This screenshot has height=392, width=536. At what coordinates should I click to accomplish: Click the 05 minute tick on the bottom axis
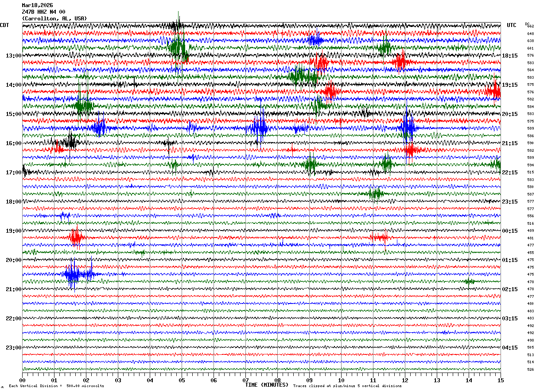[182, 380]
